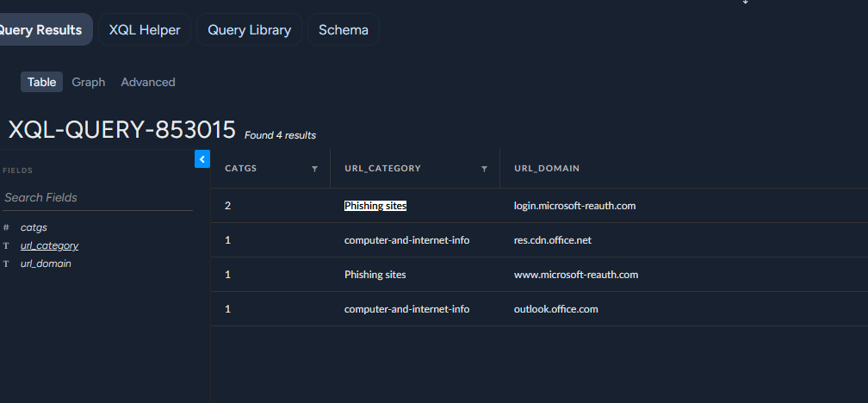Image resolution: width=868 pixels, height=403 pixels.
Task: Select outlook.office.com domain cell
Action: pos(555,309)
